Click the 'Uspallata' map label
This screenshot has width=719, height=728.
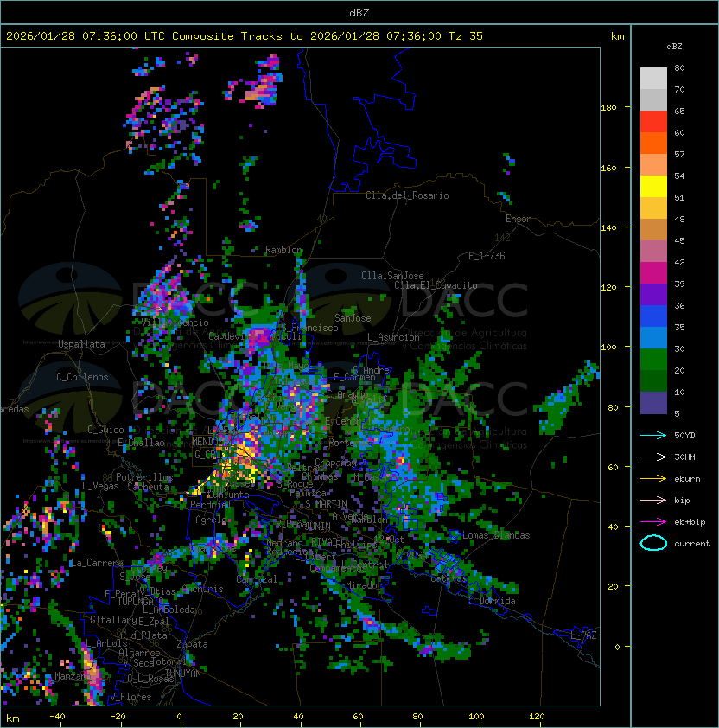81,344
